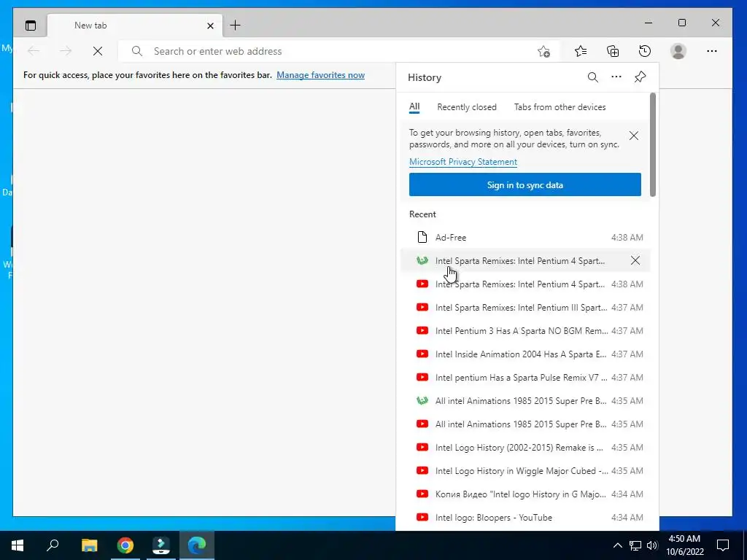Open YouTube All intel Animations 1985 2015 entry
The width and height of the screenshot is (747, 560).
[x=525, y=424]
